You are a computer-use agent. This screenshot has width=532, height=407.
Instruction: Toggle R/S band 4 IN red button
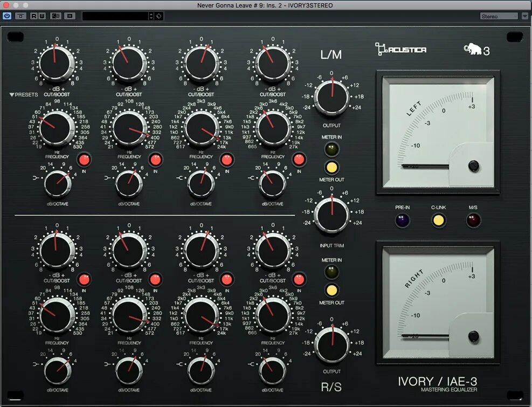pos(299,279)
